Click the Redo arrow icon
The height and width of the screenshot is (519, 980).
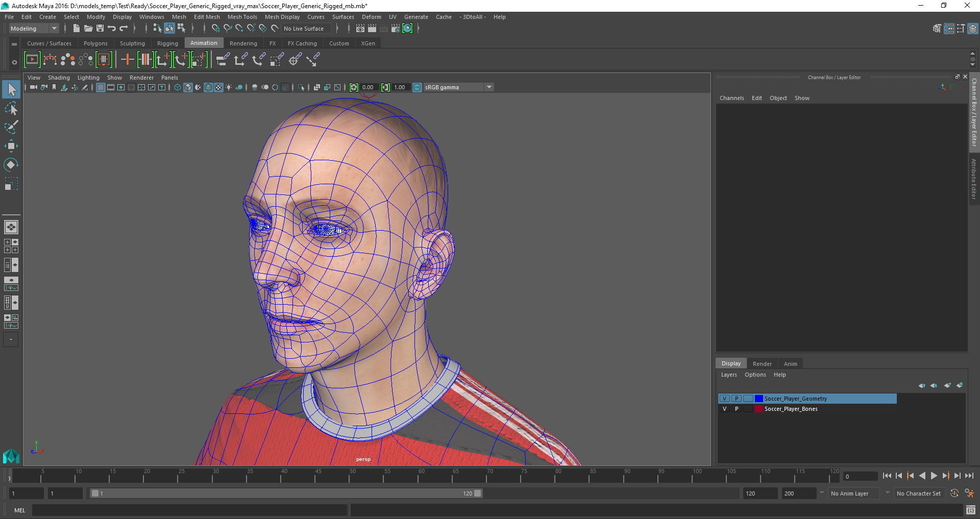coord(124,29)
